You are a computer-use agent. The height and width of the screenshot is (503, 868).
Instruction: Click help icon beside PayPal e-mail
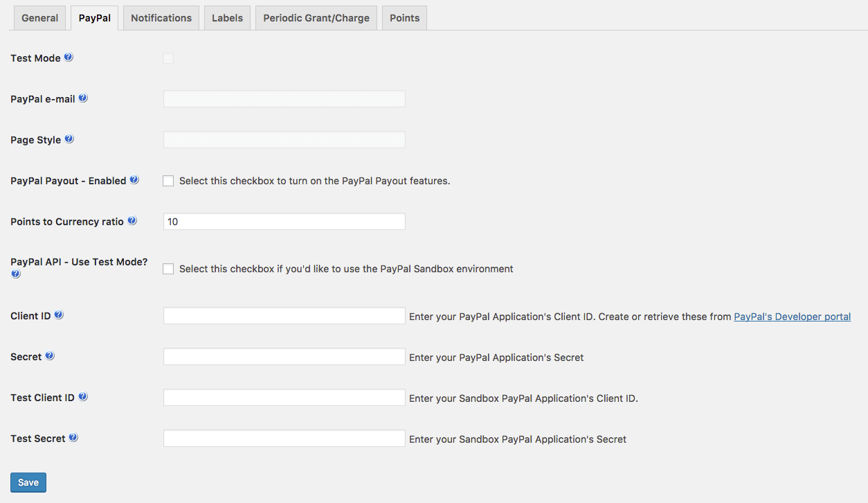coord(83,98)
